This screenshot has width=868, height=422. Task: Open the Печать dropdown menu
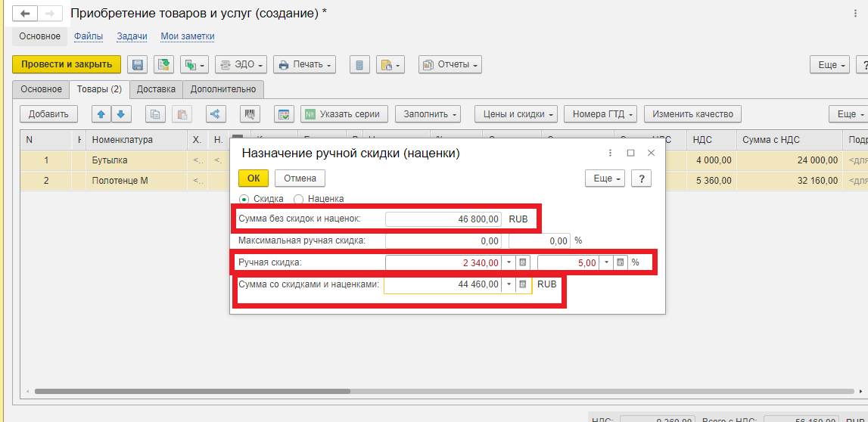click(x=305, y=65)
